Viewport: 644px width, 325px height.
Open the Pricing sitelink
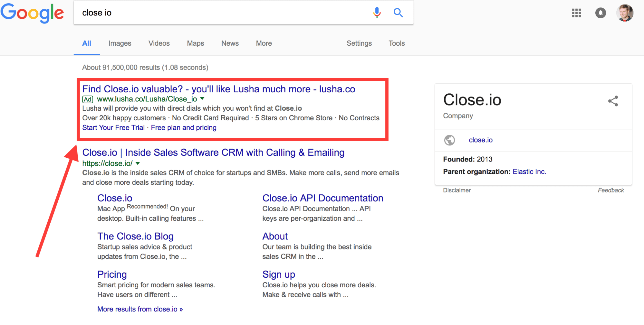click(112, 274)
